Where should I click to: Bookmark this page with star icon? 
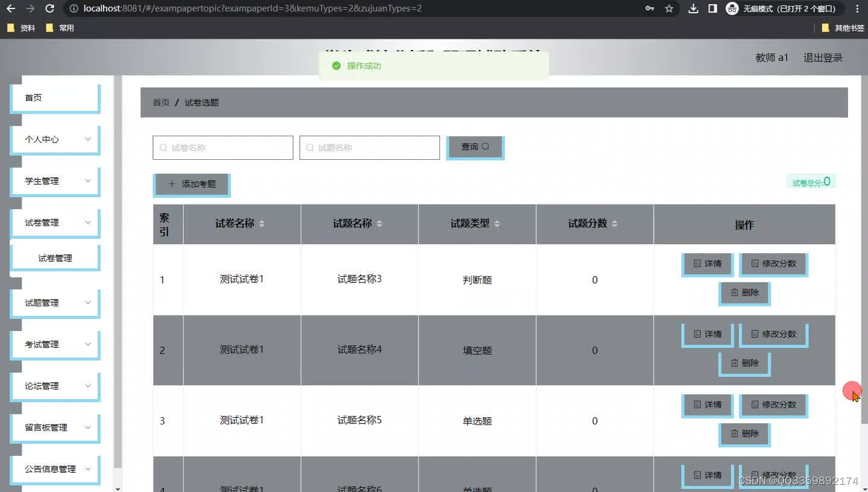pos(669,8)
